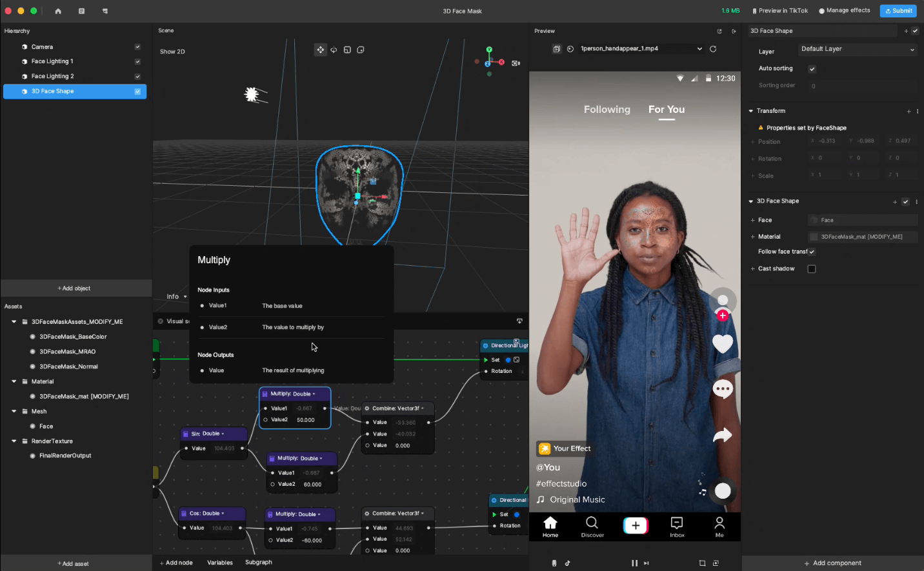Click the scene camera view icon

[516, 63]
